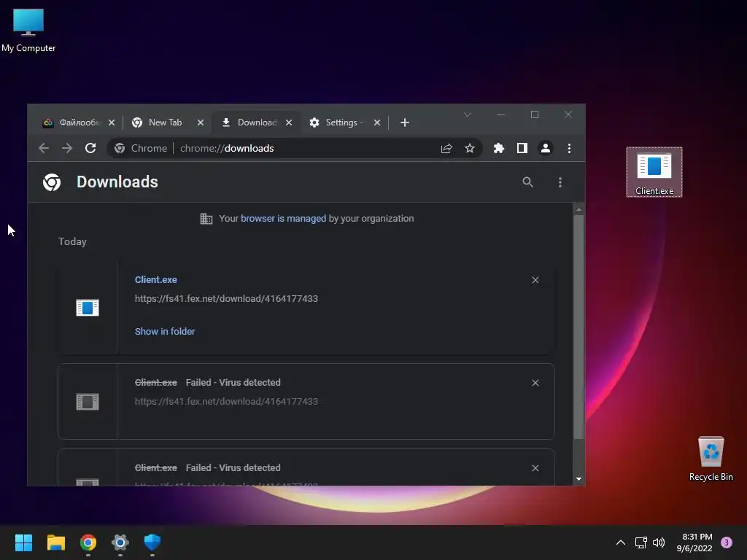The height and width of the screenshot is (560, 747).
Task: Click the scrollbar up arrow
Action: click(578, 209)
